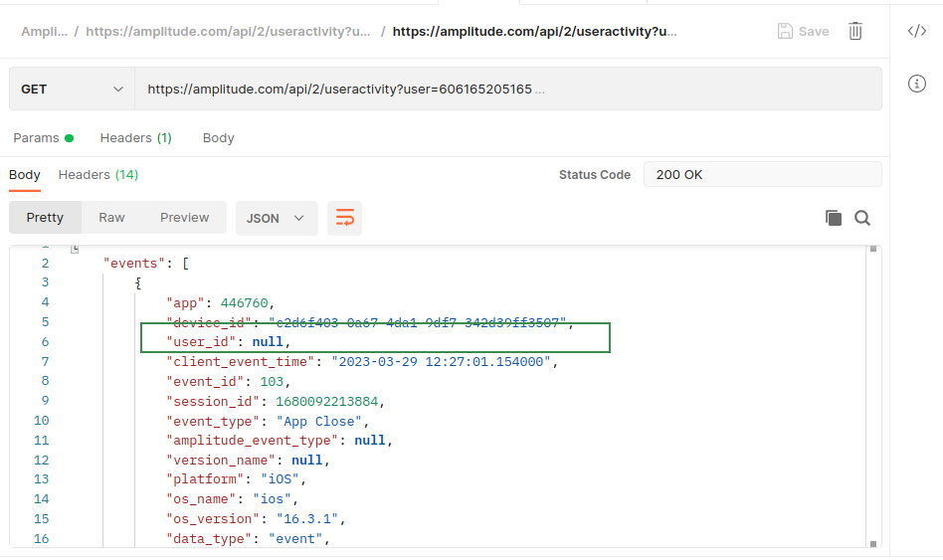Click the app value 446760
943x560 pixels.
click(244, 303)
